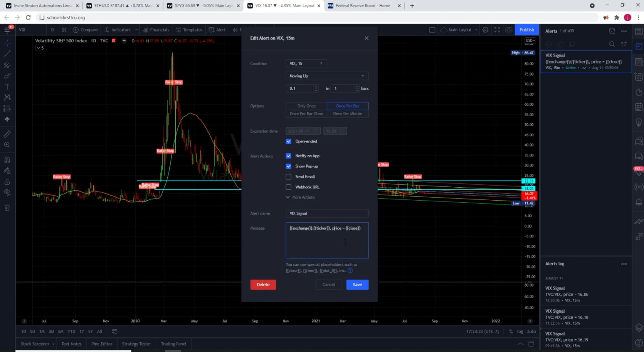
Task: Click the Alert name input field
Action: (x=327, y=213)
